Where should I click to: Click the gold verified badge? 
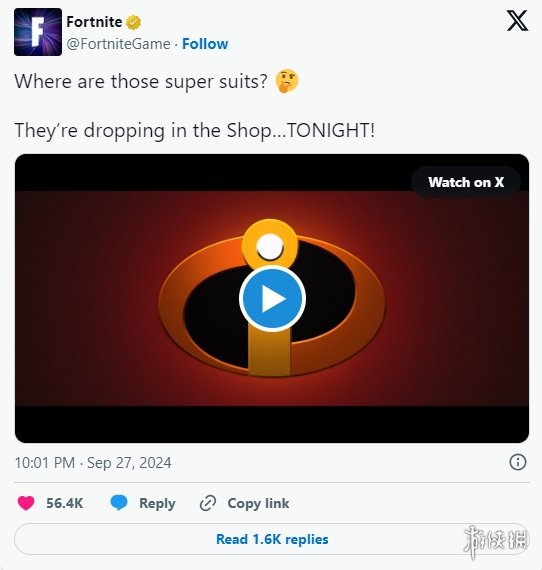tap(133, 23)
